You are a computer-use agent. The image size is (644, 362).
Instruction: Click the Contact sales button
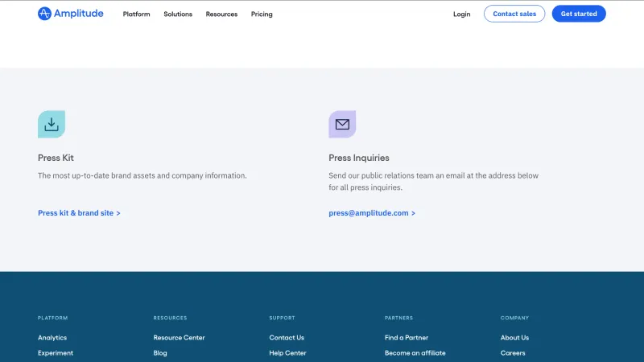pos(514,14)
